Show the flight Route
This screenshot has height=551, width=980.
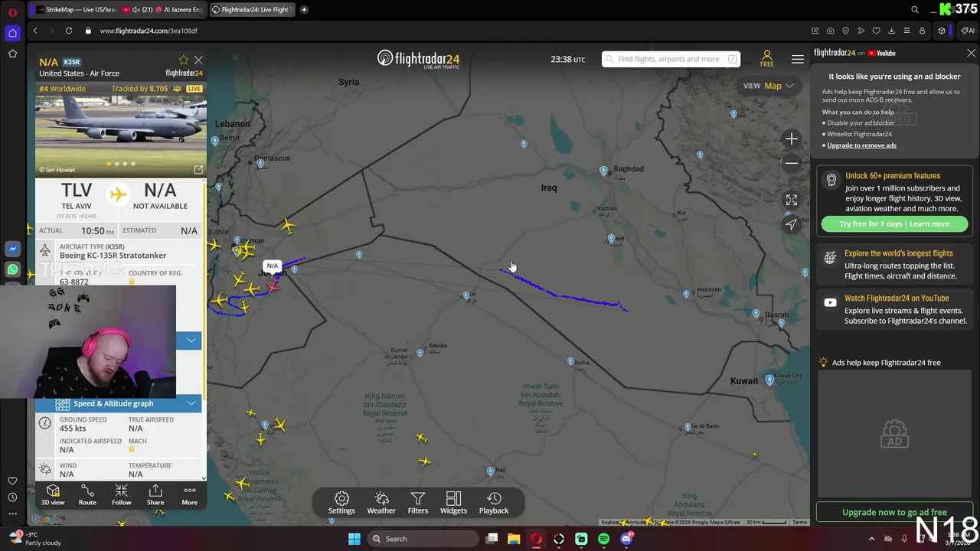(x=87, y=494)
